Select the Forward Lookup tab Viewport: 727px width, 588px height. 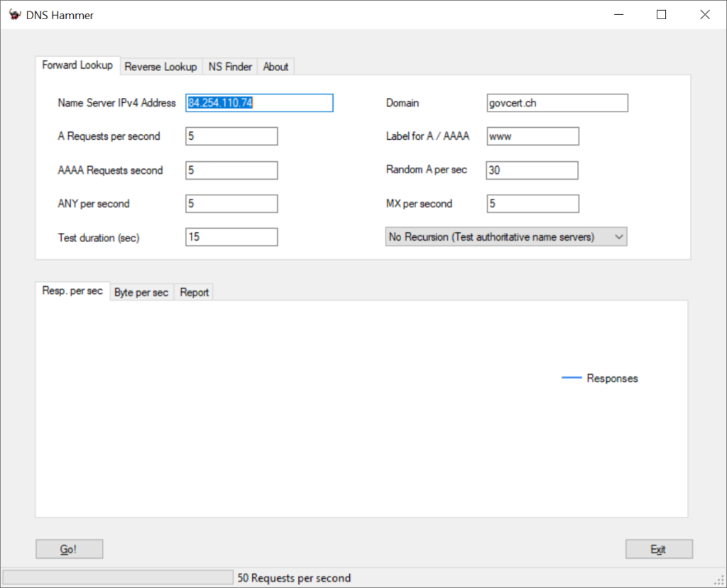click(77, 65)
